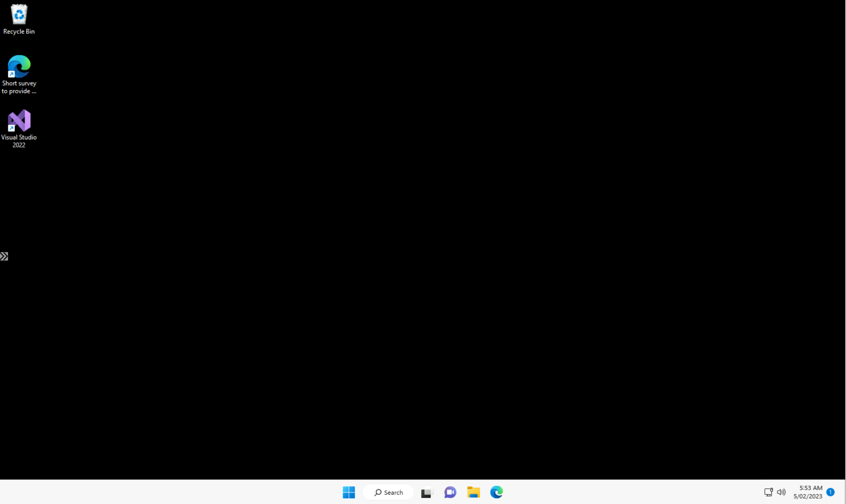Image resolution: width=846 pixels, height=504 pixels.
Task: Open Task View from the taskbar
Action: point(427,492)
